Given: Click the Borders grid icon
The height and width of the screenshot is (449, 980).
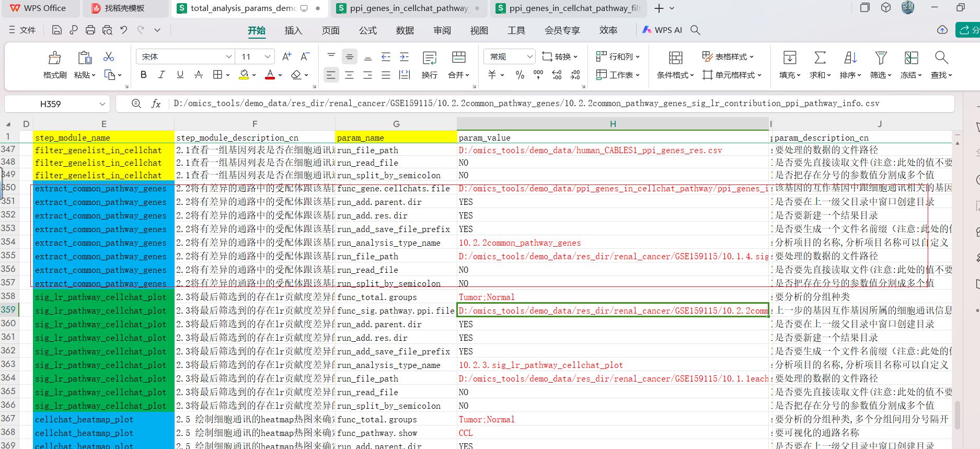Looking at the screenshot, I should 218,75.
